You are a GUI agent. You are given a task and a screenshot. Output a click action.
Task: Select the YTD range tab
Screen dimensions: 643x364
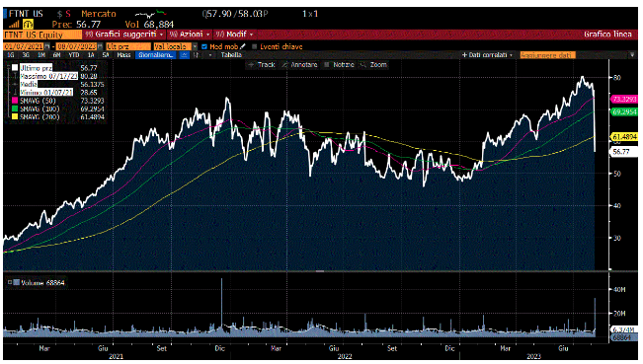click(74, 55)
